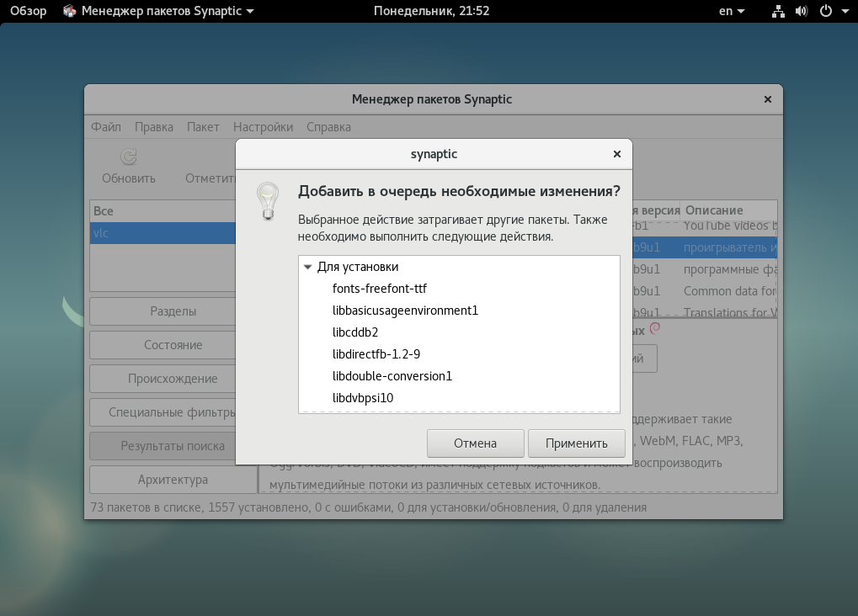Click the Обновить reload toolbar icon
The width and height of the screenshot is (858, 616).
129,157
